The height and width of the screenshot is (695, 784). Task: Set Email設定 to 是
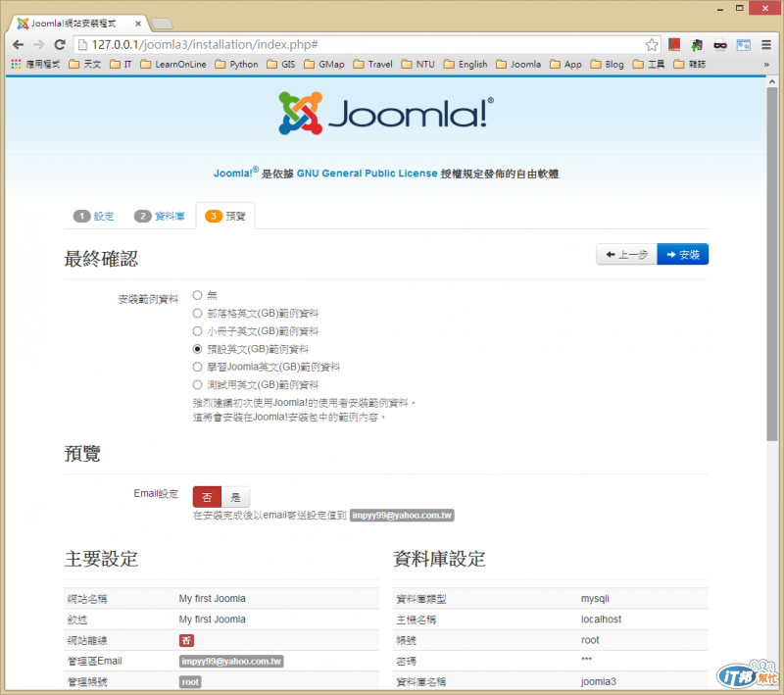click(x=235, y=497)
